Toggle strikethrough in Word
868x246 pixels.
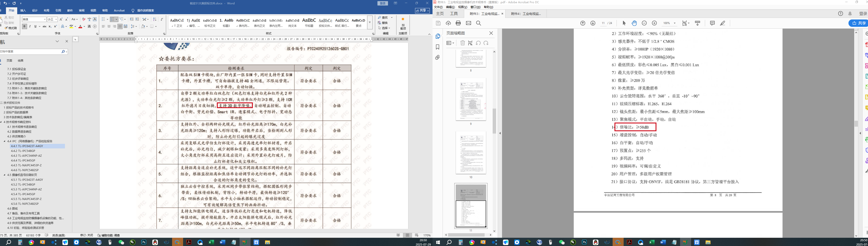[x=44, y=27]
